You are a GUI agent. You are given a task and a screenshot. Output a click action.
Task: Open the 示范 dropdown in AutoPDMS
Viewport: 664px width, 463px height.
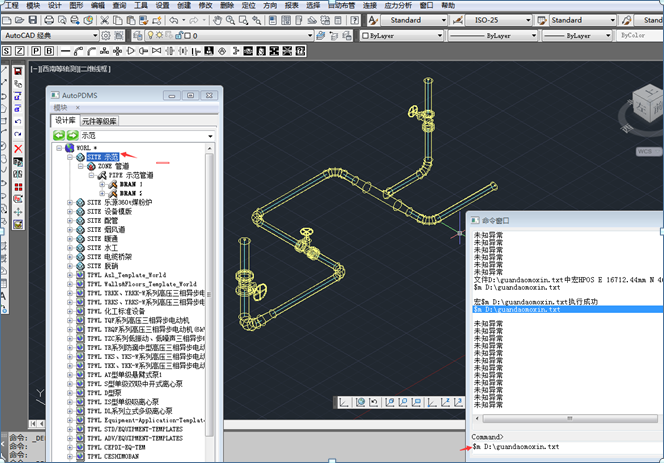pyautogui.click(x=209, y=135)
